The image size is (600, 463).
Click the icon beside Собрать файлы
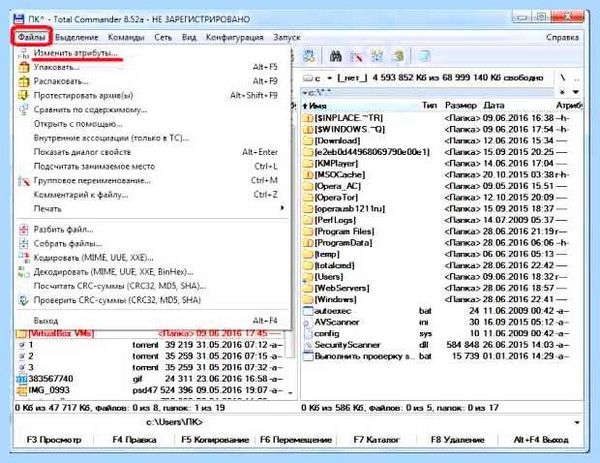click(x=24, y=244)
